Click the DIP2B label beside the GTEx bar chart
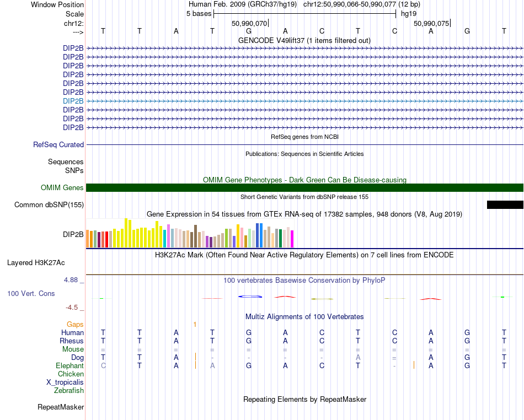 point(73,234)
